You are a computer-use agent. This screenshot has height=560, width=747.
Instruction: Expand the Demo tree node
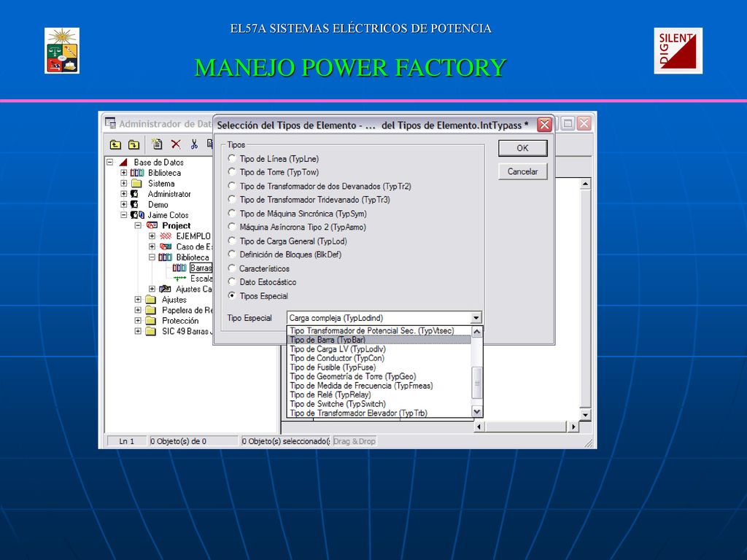[124, 204]
